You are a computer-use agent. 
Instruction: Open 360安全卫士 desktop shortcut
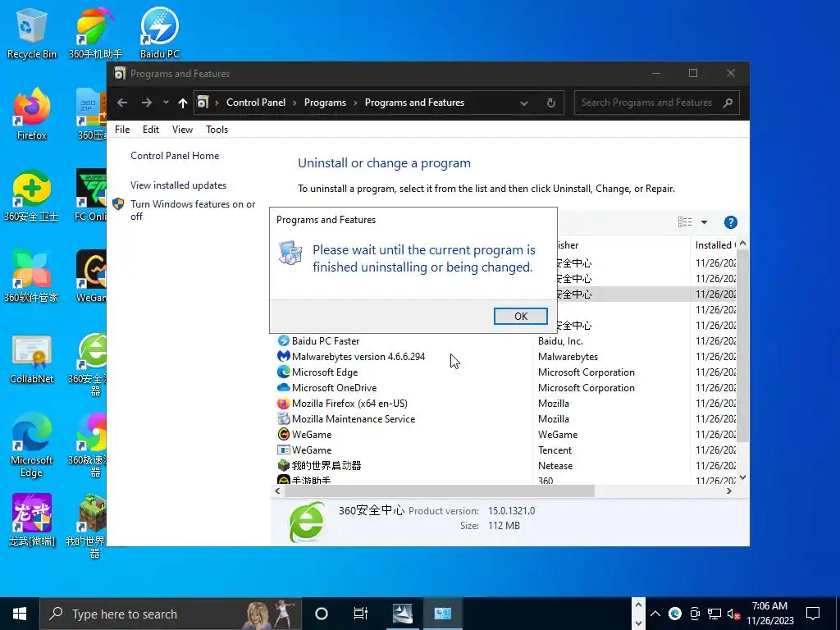point(32,196)
